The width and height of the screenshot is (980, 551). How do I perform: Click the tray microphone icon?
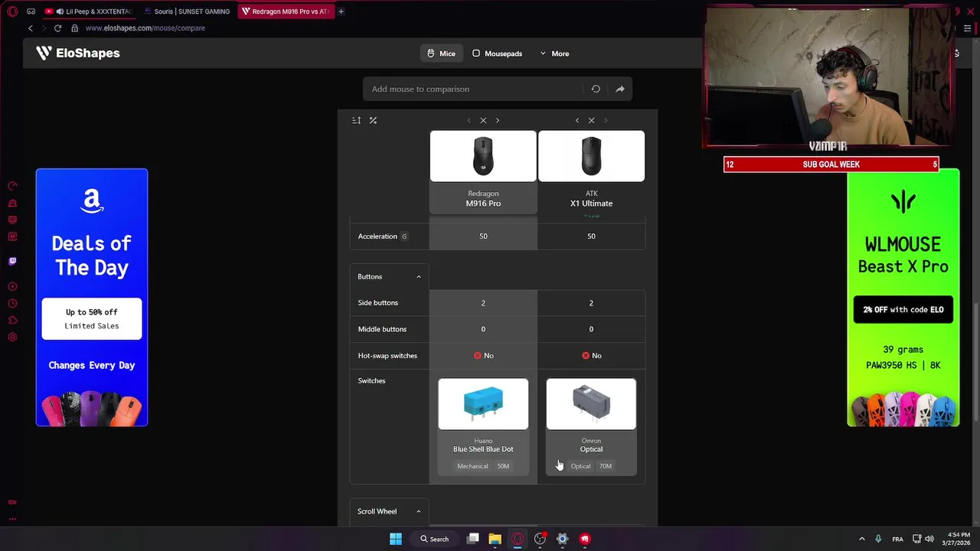click(x=878, y=540)
